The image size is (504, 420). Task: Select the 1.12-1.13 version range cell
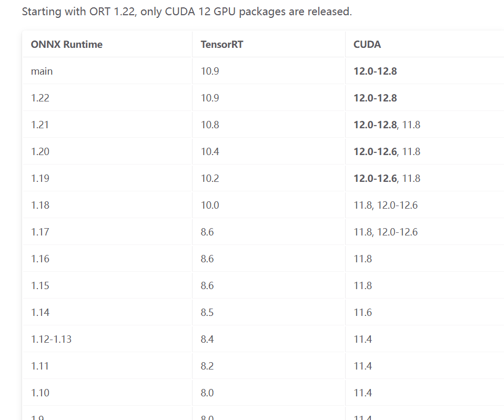pos(51,339)
